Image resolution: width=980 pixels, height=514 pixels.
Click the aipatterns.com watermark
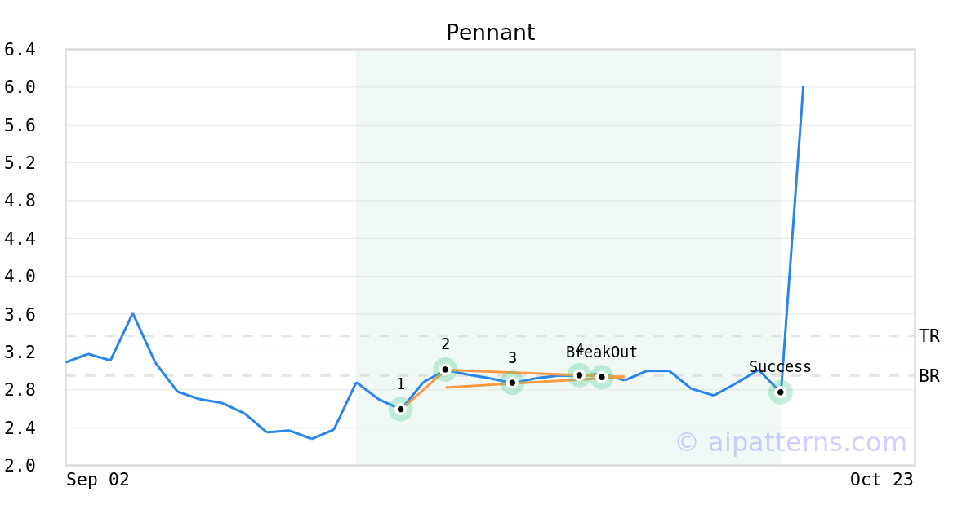coord(791,442)
